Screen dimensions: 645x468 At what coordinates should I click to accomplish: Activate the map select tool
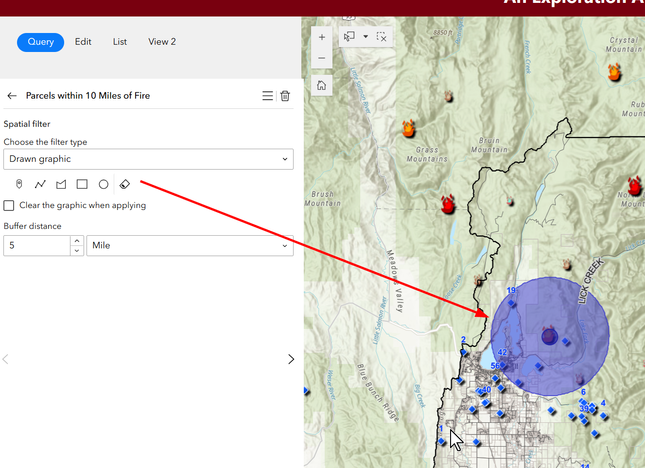coord(349,37)
